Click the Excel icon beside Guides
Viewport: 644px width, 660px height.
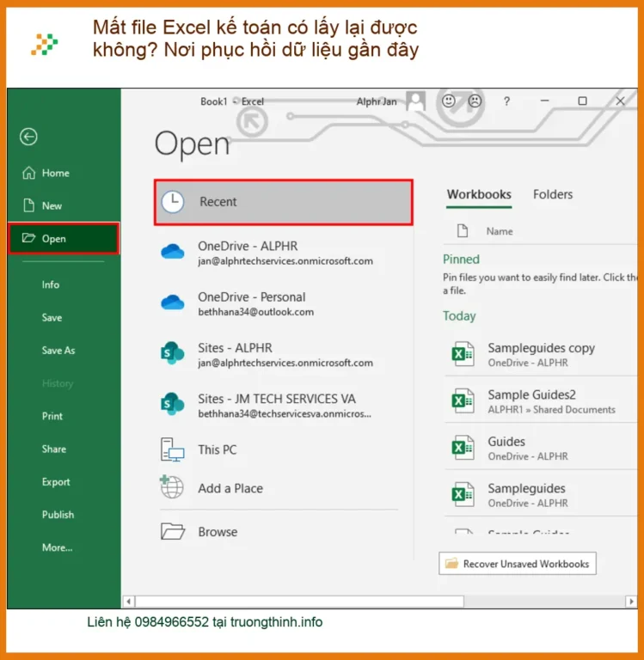click(x=463, y=448)
